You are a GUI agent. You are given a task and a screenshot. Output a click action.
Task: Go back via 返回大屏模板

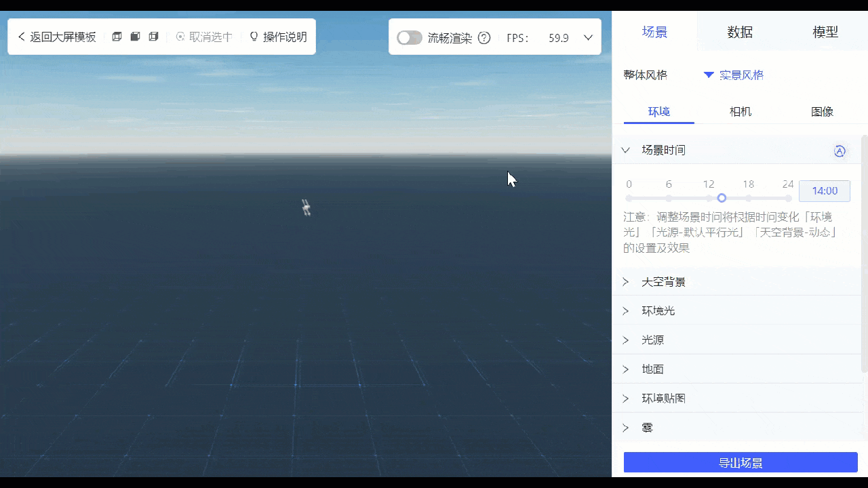click(x=57, y=37)
